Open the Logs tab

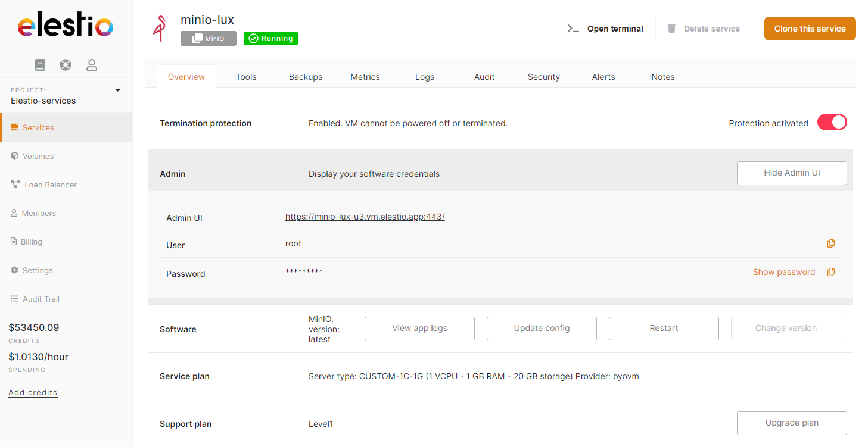pos(425,77)
